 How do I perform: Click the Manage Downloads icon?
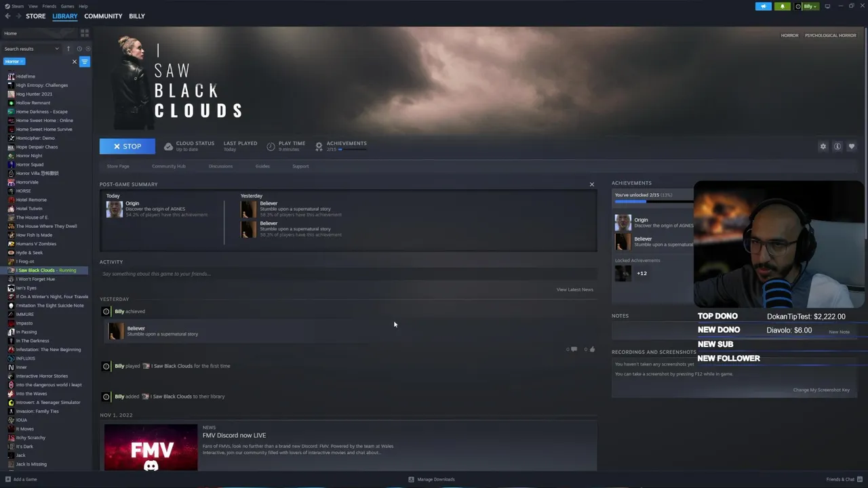pos(411,479)
